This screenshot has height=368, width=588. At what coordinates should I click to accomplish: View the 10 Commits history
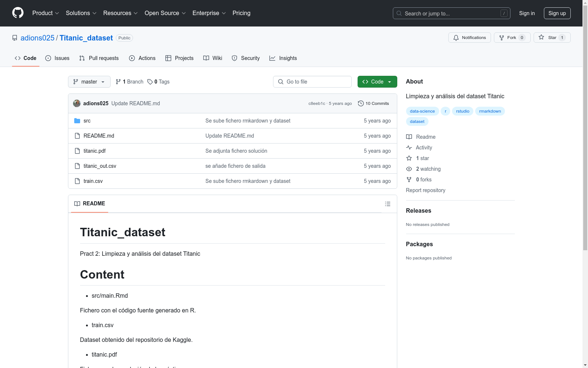point(373,103)
